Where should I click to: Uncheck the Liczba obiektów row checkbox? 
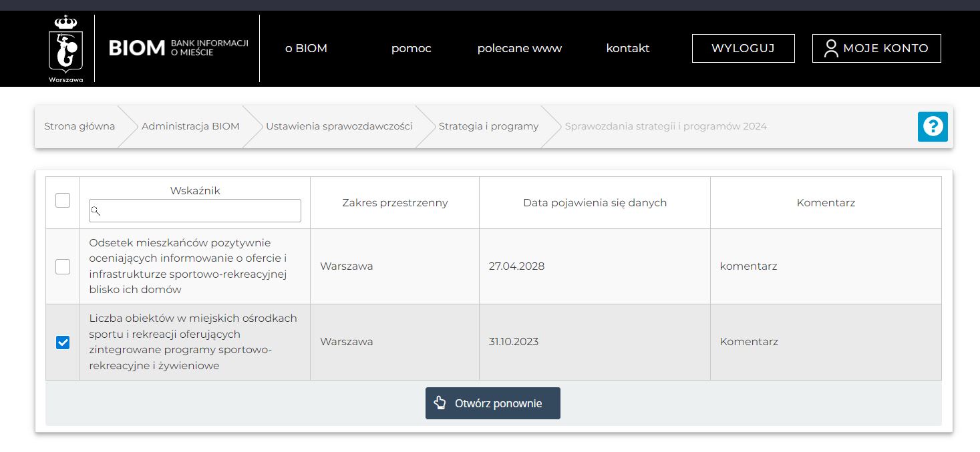tap(63, 342)
